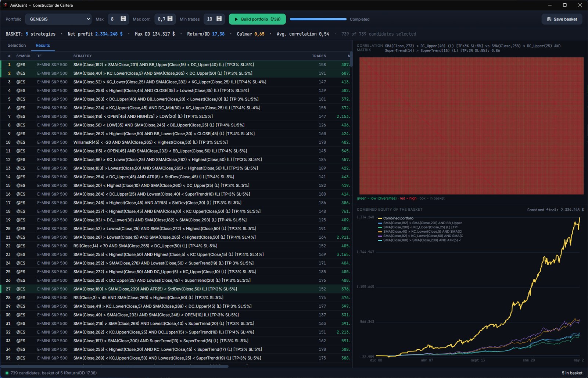Screen dimensions: 588x378
Task: Click the # column header
Action: tap(9, 56)
